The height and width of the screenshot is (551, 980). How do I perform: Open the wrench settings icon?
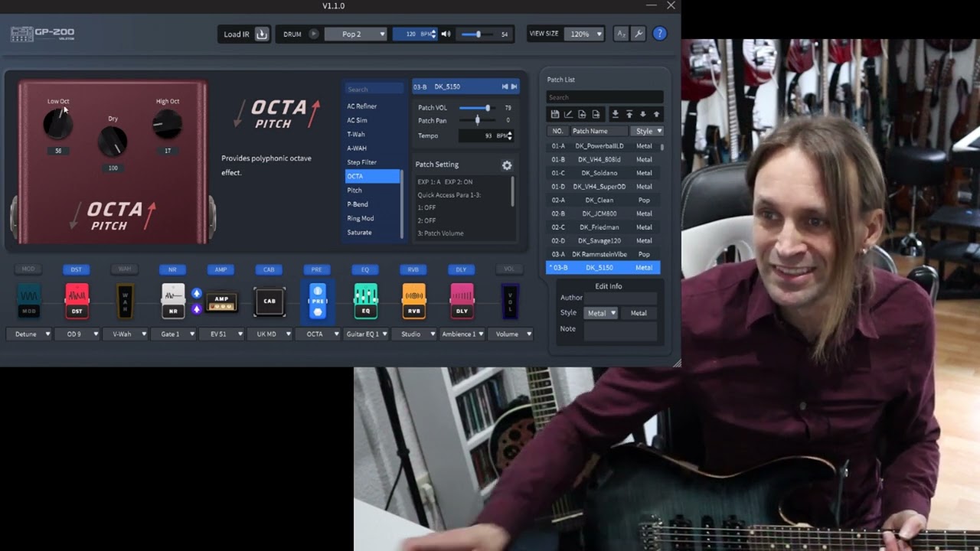[638, 34]
